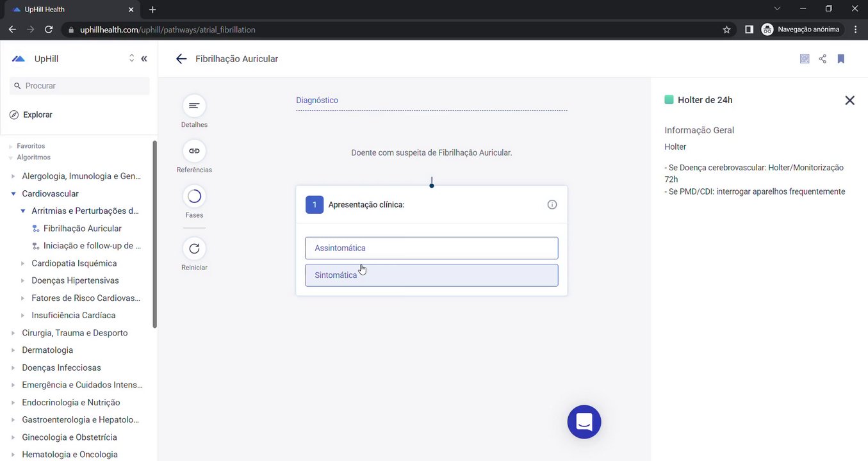Open the QR code icon in header
This screenshot has width=868, height=461.
805,59
